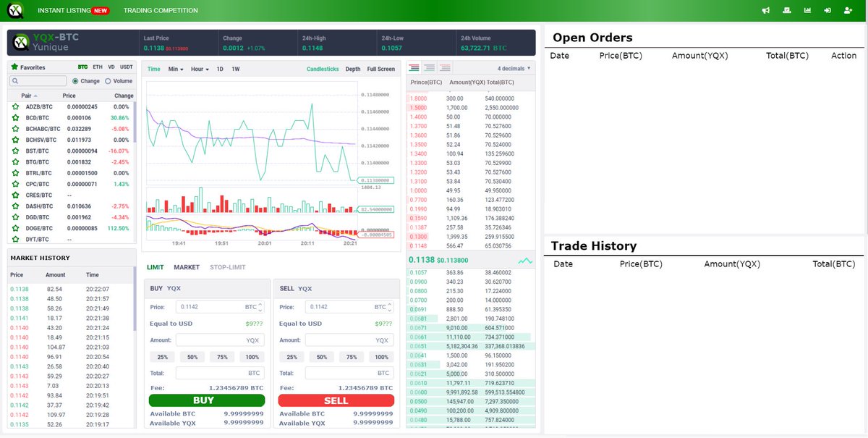Image resolution: width=868 pixels, height=438 pixels.
Task: Select the Volume radio button
Action: [108, 81]
